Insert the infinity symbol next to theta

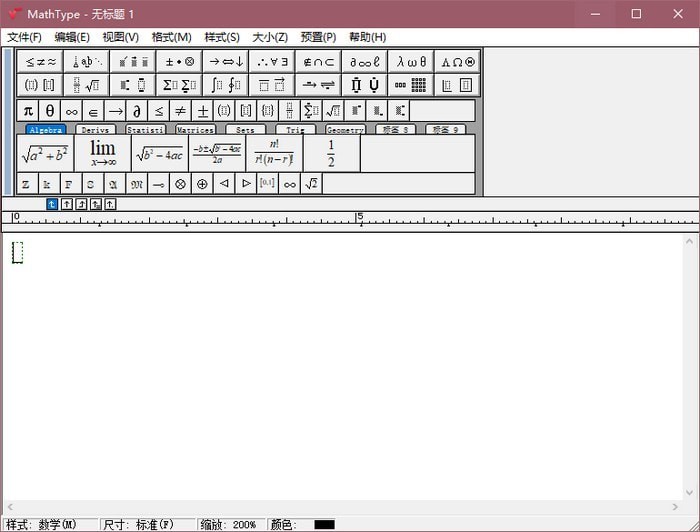coord(72,111)
